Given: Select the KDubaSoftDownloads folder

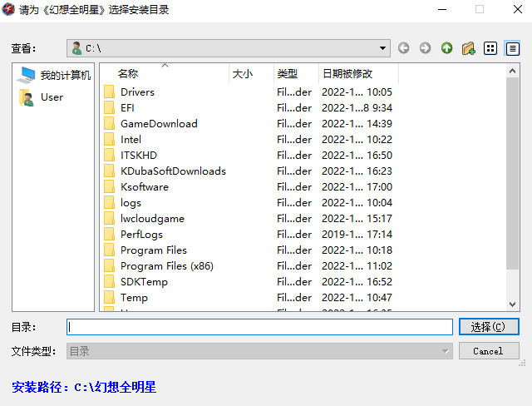Looking at the screenshot, I should (x=172, y=171).
